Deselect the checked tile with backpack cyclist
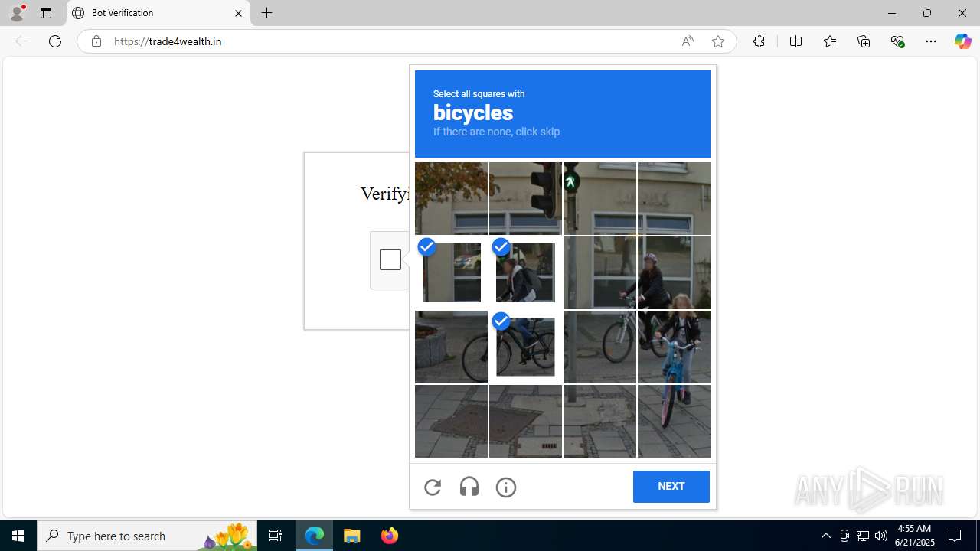The image size is (980, 551). tap(525, 272)
